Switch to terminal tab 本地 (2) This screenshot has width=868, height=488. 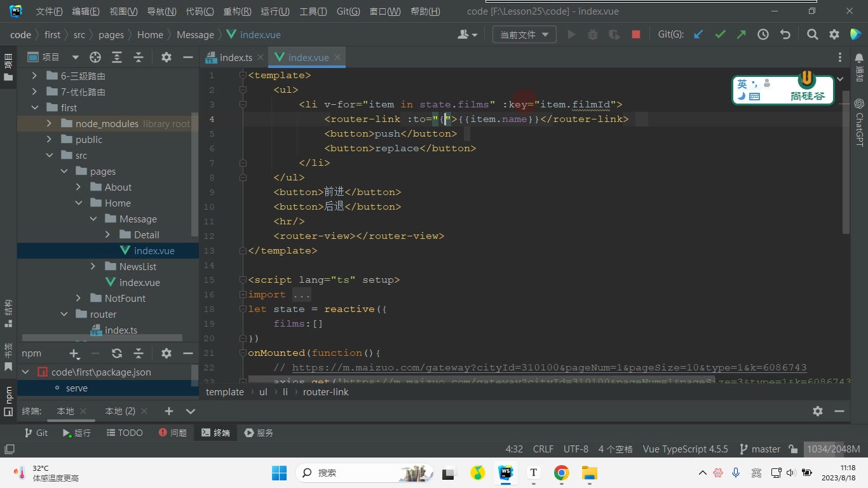pyautogui.click(x=120, y=411)
